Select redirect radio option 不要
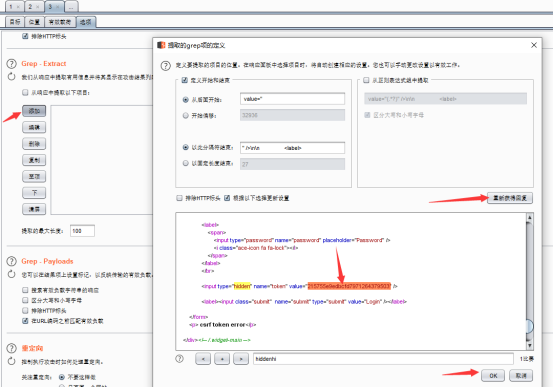Viewport: 553px width, 388px height. (62, 377)
